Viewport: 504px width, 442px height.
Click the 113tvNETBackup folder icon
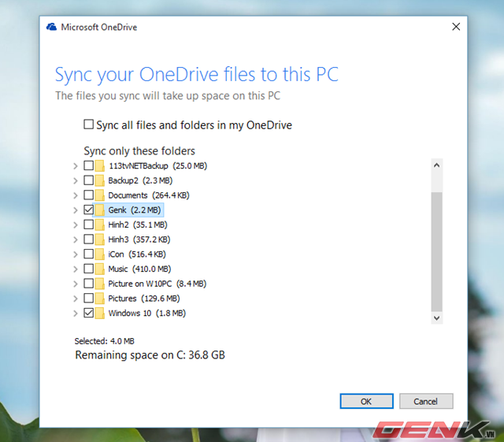100,166
